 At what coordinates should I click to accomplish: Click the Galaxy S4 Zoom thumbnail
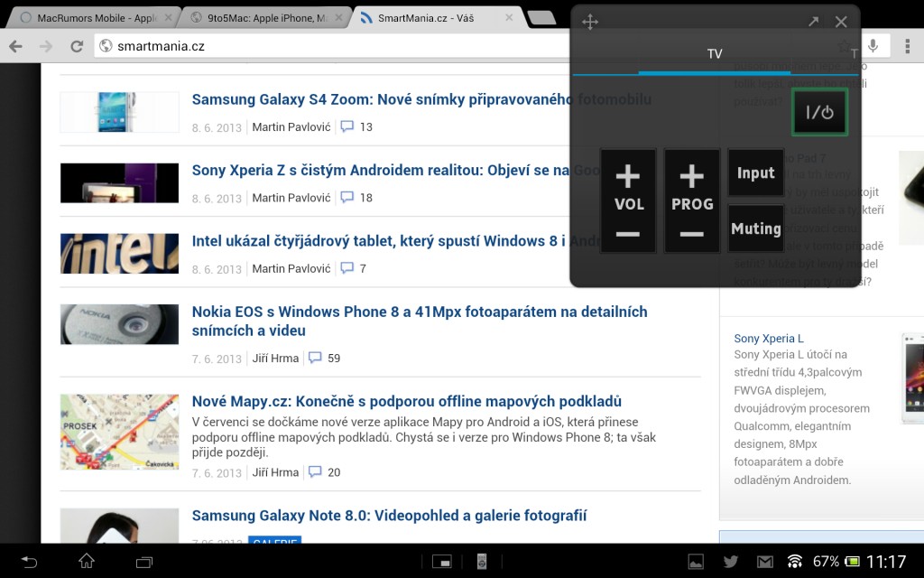(120, 112)
